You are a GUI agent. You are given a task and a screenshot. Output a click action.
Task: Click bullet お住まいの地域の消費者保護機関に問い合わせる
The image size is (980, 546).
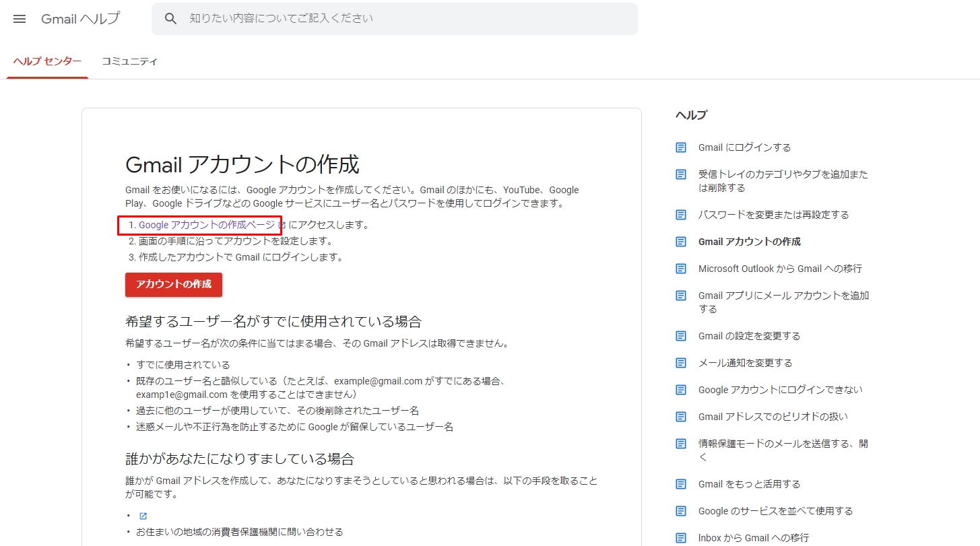pyautogui.click(x=239, y=532)
